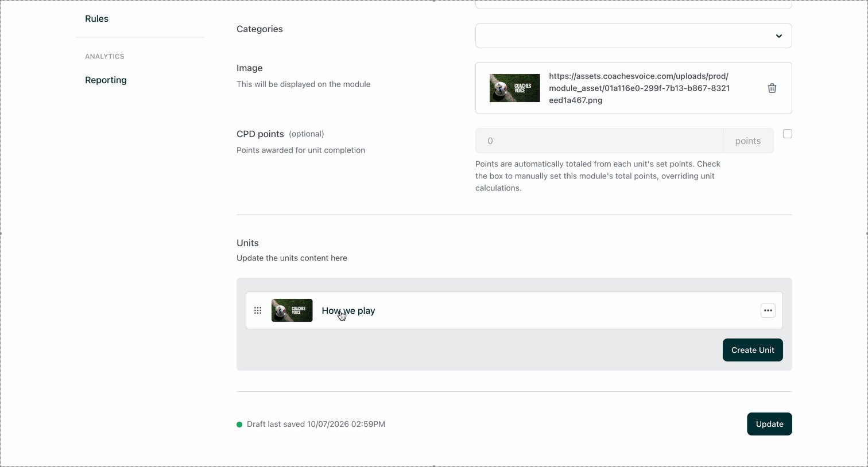Viewport: 868px width, 467px height.
Task: Go to Reporting in the sidebar
Action: pyautogui.click(x=106, y=80)
